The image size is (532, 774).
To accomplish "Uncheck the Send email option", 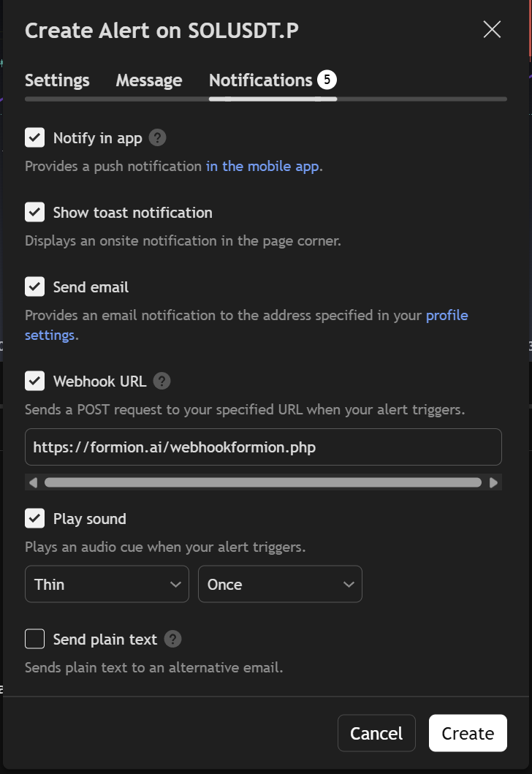I will tap(35, 287).
